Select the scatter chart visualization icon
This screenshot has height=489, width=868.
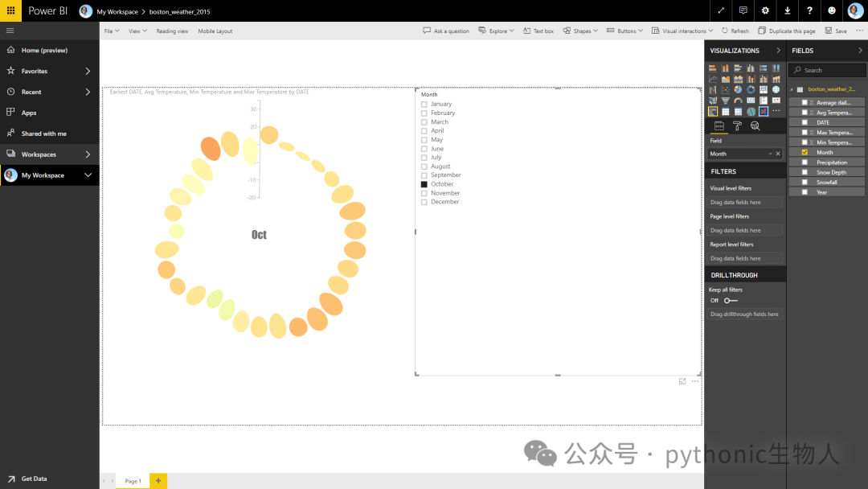coord(725,90)
